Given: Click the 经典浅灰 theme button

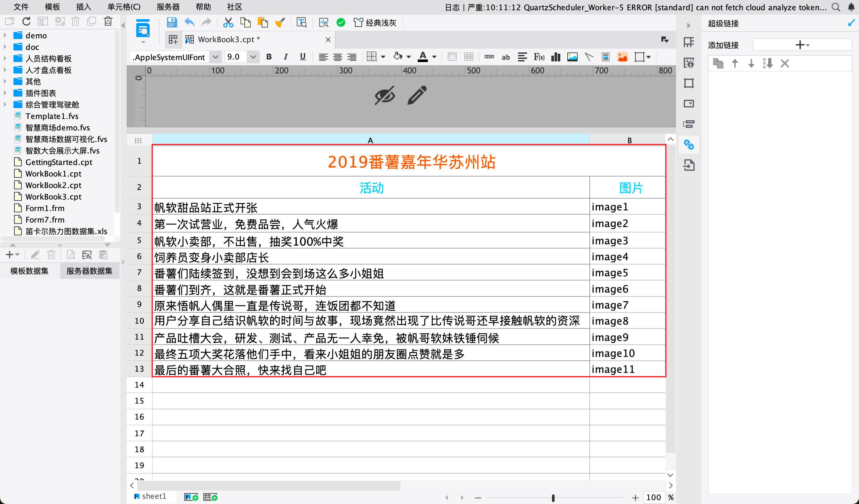Looking at the screenshot, I should coord(375,22).
